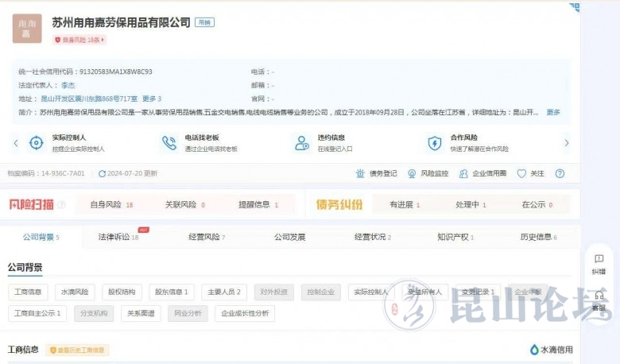The image size is (620, 364).
Task: Open the 纠错 feedback icon on sidebar
Action: [x=599, y=259]
